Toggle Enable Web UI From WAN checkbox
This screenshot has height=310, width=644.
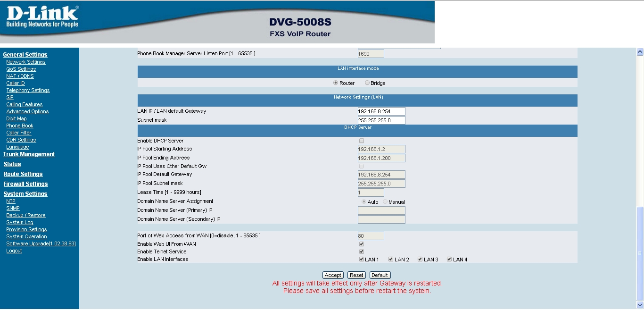(x=362, y=244)
